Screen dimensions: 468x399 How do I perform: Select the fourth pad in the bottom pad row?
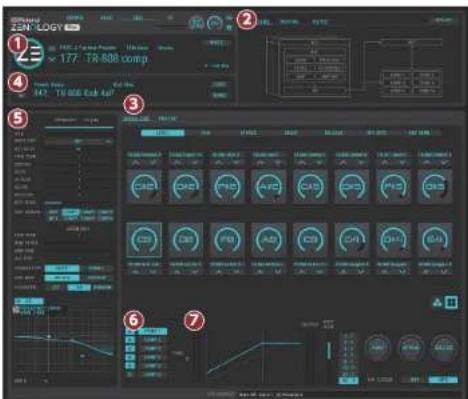tap(269, 240)
